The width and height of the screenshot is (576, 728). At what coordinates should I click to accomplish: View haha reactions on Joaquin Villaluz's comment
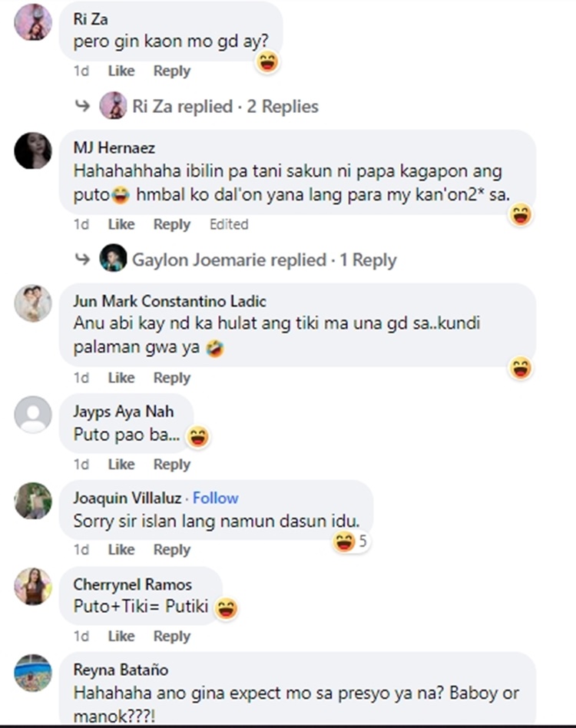click(350, 541)
